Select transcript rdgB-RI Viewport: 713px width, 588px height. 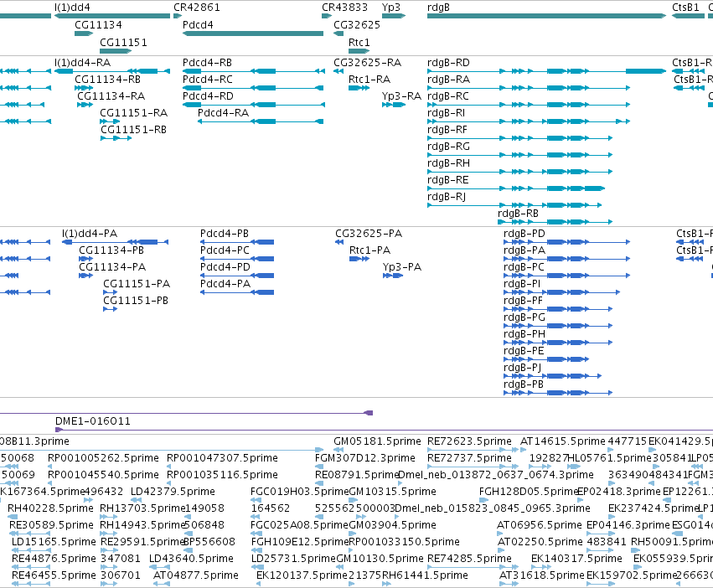[446, 113]
